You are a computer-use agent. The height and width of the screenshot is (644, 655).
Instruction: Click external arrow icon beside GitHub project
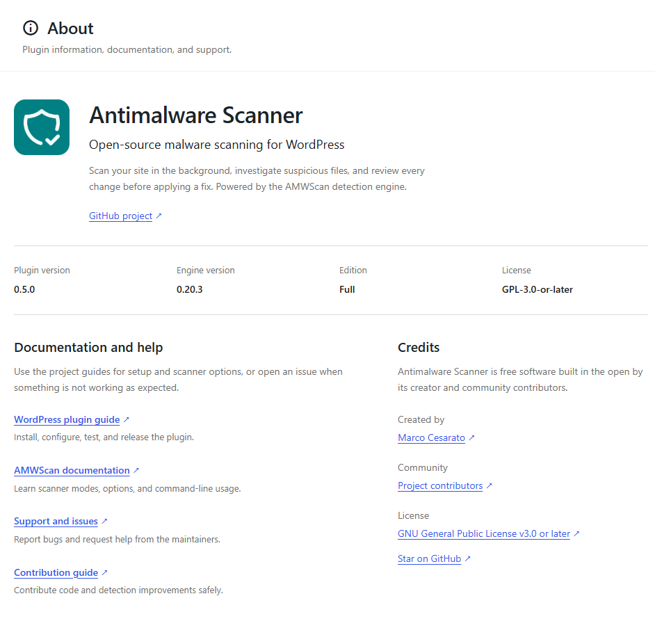(159, 216)
